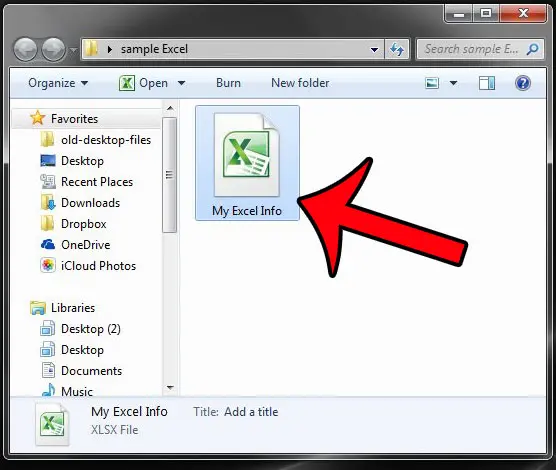Click the Back navigation arrow
Image resolution: width=556 pixels, height=470 pixels.
click(26, 49)
